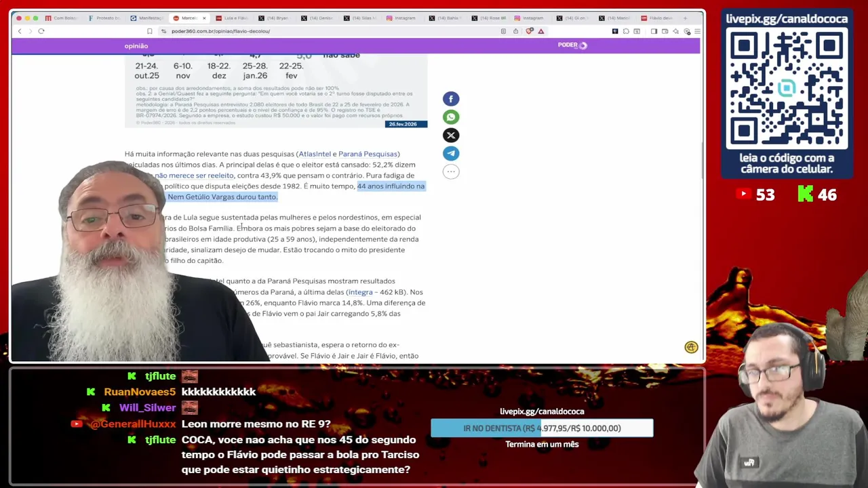Toggle browser sidebar panel icon
Image resolution: width=868 pixels, height=488 pixels.
point(654,31)
